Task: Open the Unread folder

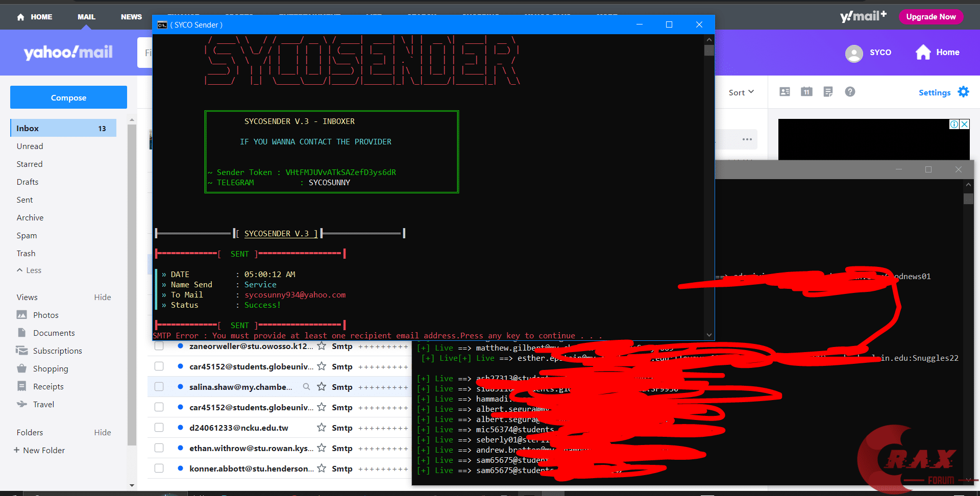Action: coord(30,146)
